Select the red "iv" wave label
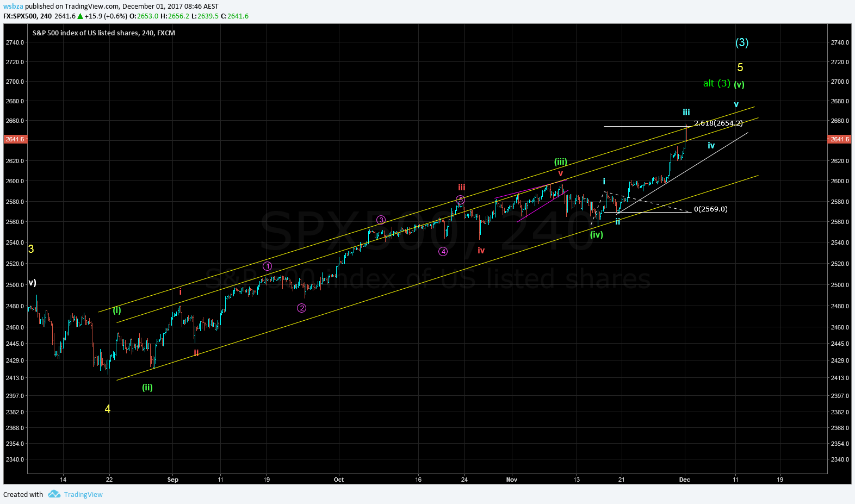The image size is (855, 504). coord(481,250)
